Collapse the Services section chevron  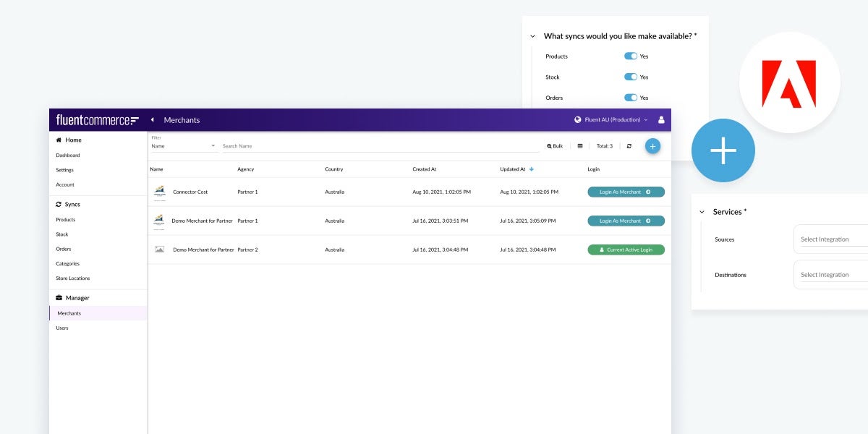pyautogui.click(x=702, y=212)
